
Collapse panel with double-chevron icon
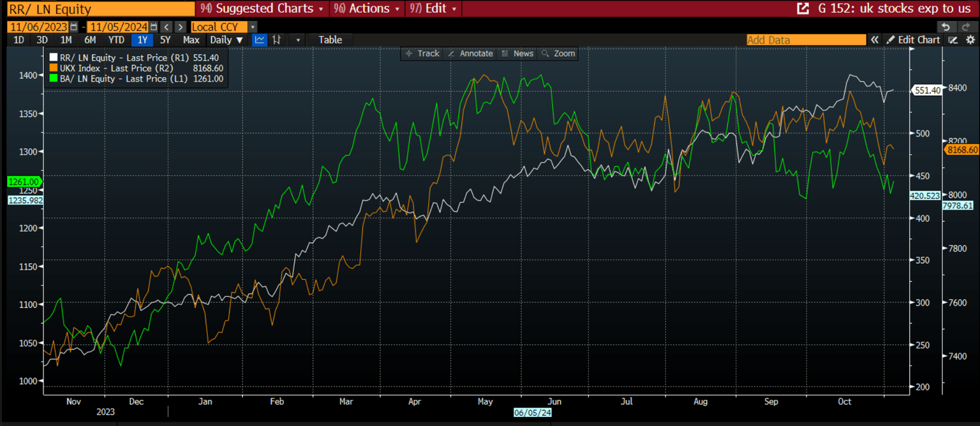click(875, 40)
